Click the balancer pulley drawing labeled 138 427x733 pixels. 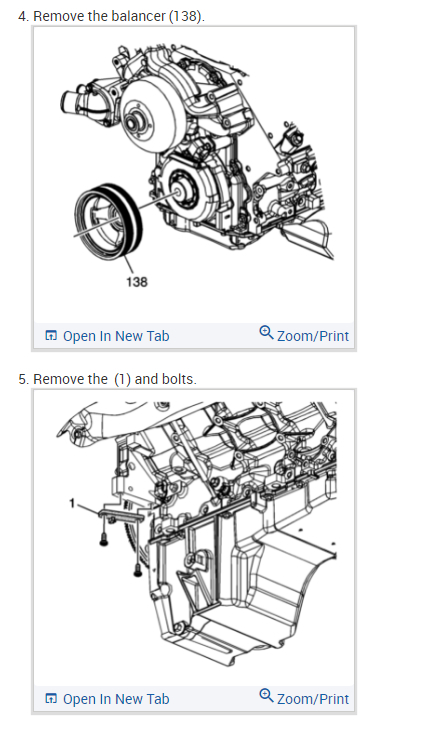(x=108, y=221)
